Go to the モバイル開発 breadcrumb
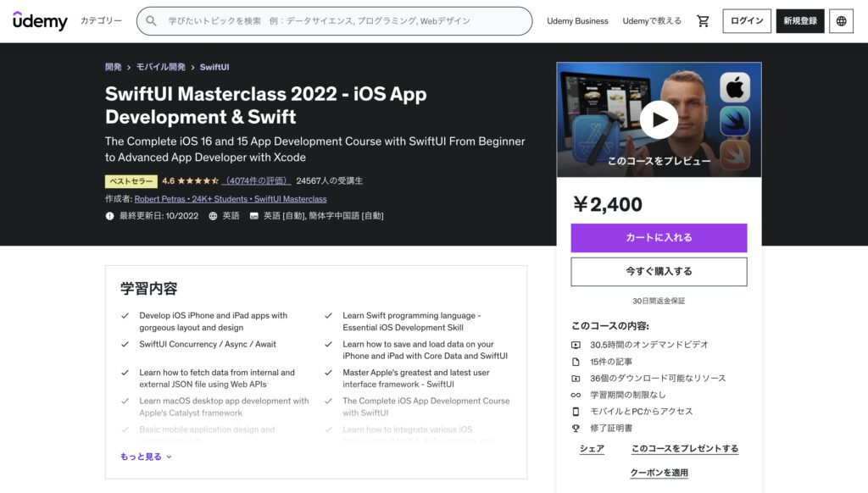868x493 pixels. (x=160, y=67)
